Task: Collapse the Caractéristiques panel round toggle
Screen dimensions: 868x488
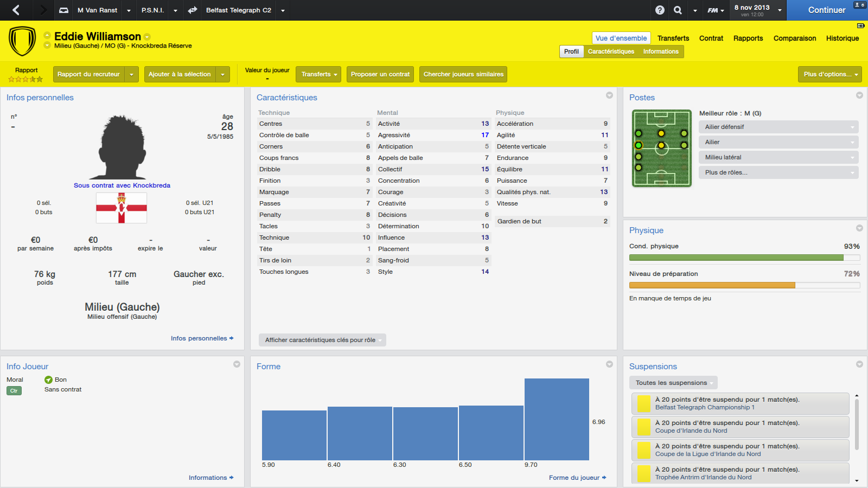Action: [x=609, y=95]
